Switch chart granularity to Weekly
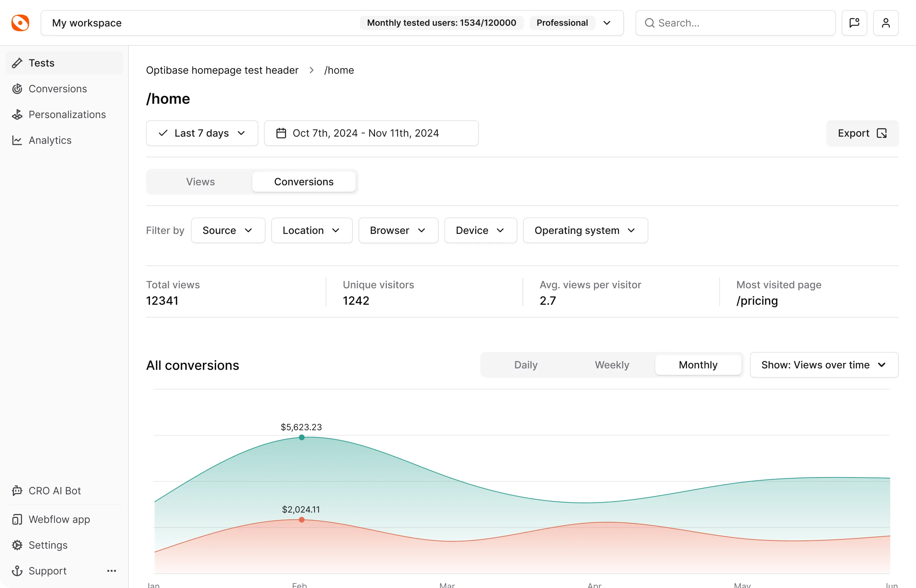 (x=612, y=365)
